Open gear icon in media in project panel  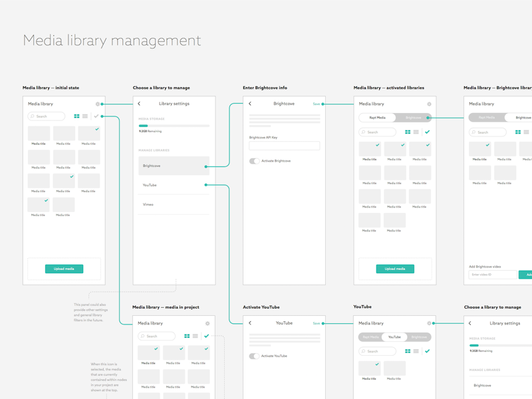207,324
